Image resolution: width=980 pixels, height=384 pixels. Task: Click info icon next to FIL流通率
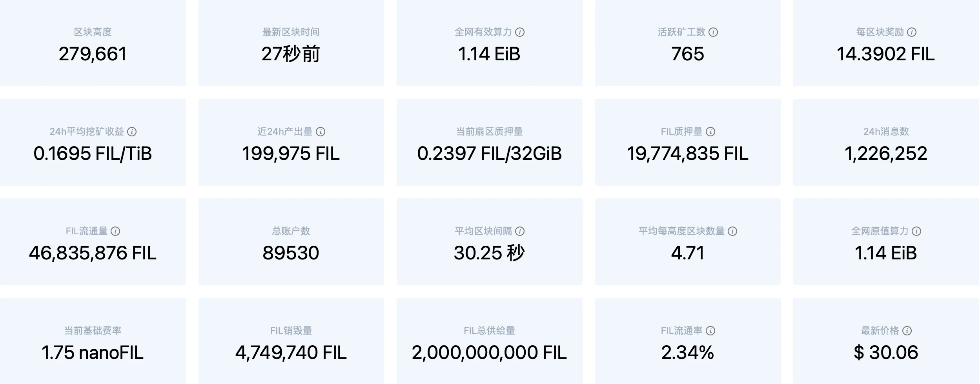point(710,331)
